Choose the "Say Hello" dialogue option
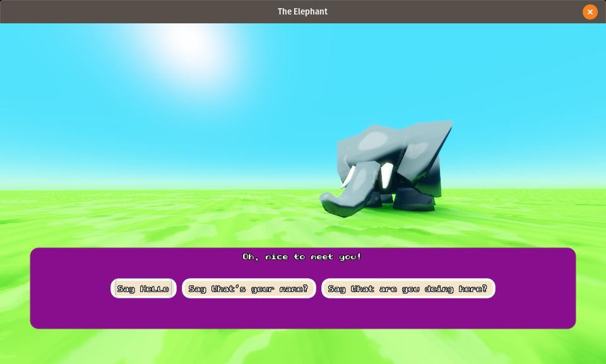Image resolution: width=606 pixels, height=364 pixels. [x=143, y=288]
